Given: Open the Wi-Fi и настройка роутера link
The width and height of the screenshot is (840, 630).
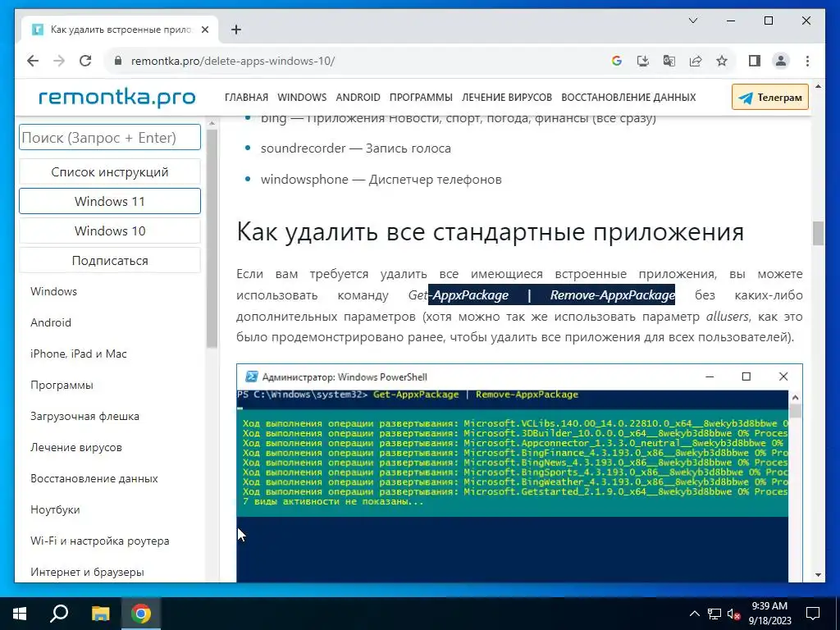Looking at the screenshot, I should (99, 541).
